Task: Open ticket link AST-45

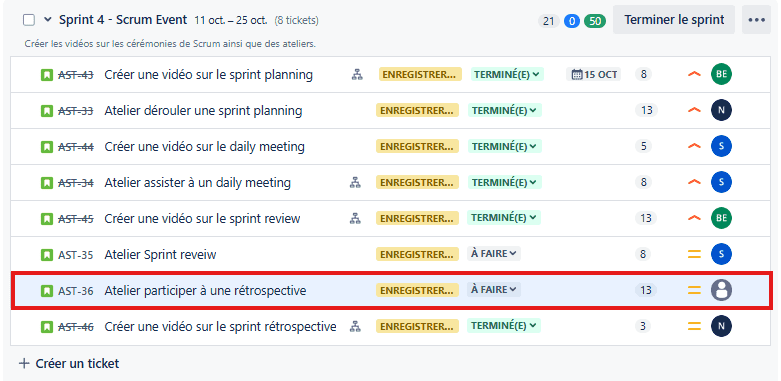Action: pyautogui.click(x=76, y=219)
